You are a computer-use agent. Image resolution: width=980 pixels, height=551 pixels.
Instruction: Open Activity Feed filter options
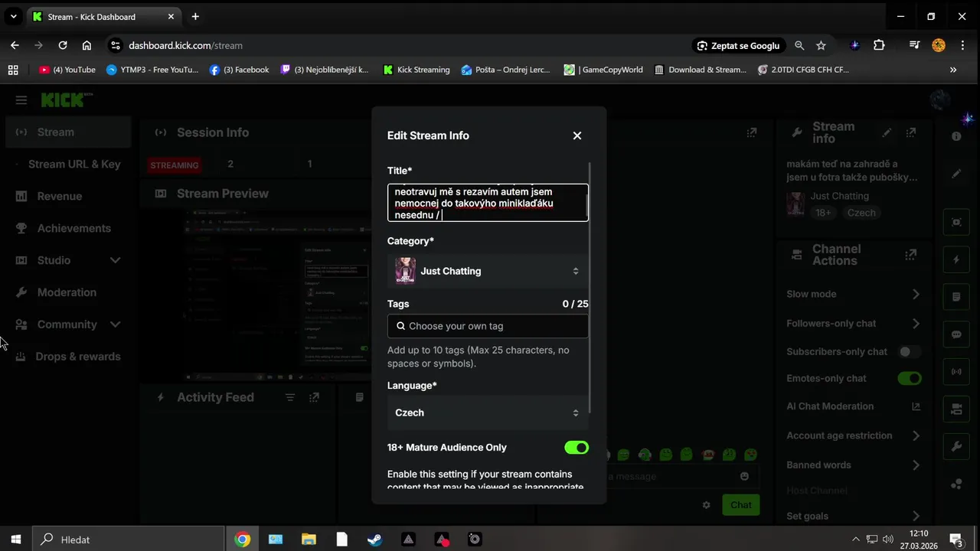pyautogui.click(x=290, y=397)
